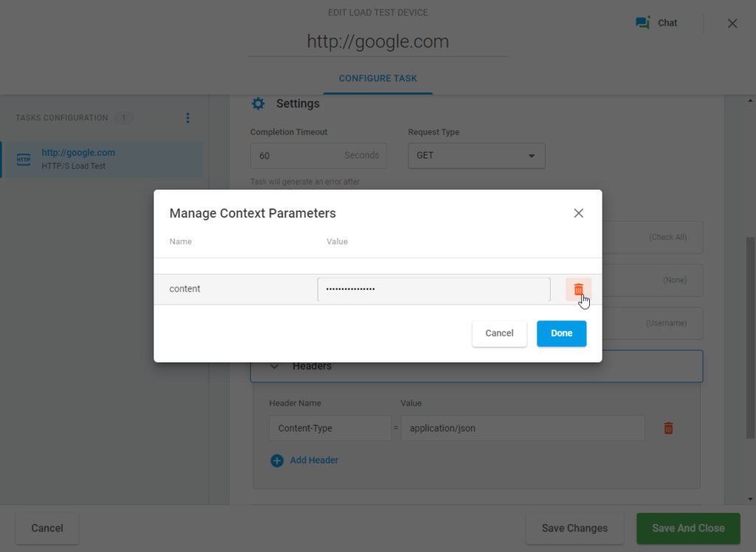Click the HTTP load test icon in sidebar
This screenshot has height=552, width=756.
[23, 159]
